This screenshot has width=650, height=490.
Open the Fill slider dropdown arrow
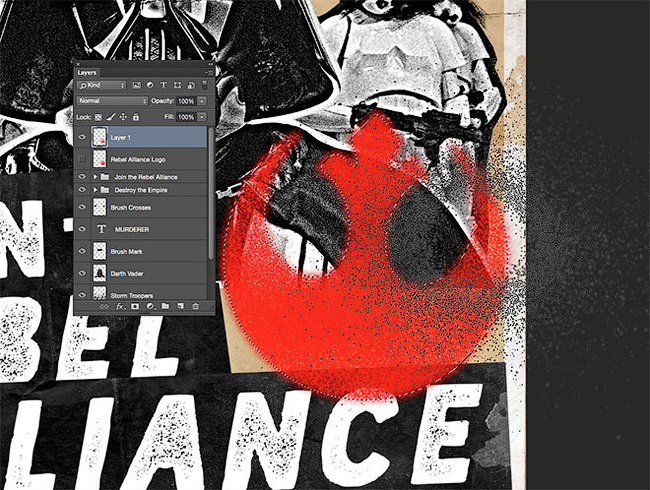202,117
